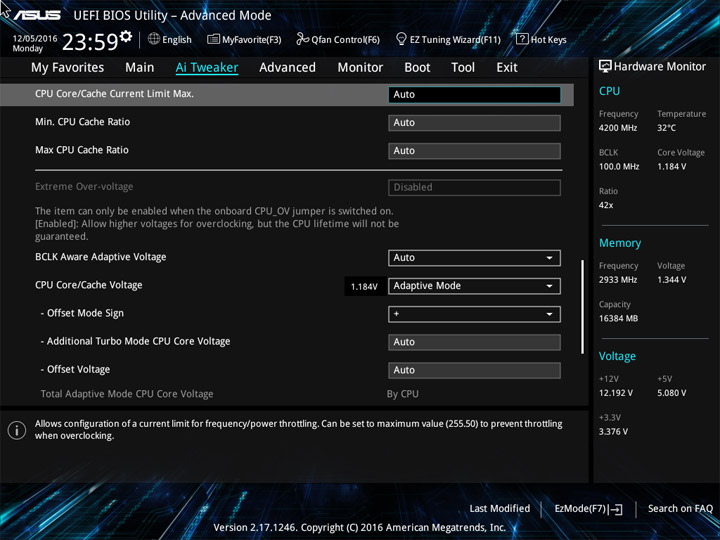720x540 pixels.
Task: Open the Monitor tab
Action: click(360, 68)
